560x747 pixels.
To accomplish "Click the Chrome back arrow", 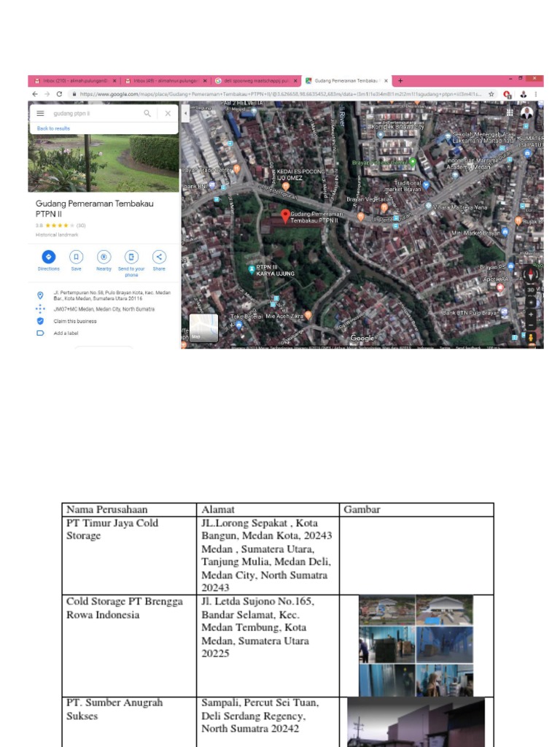I will 35,94.
